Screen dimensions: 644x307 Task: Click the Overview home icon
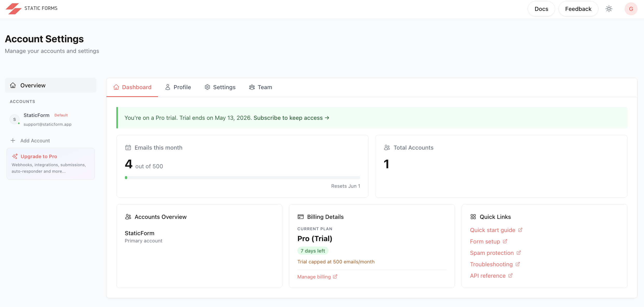click(13, 85)
